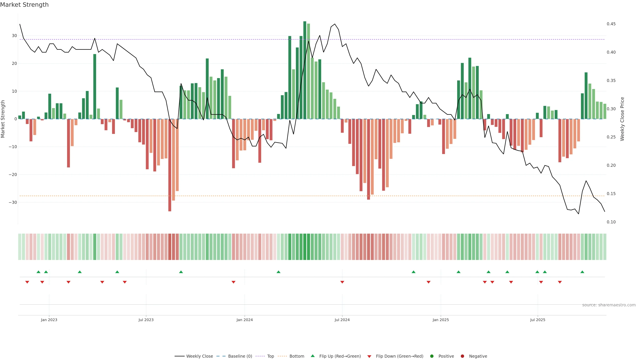Click the Negative red circle legend icon
The height and width of the screenshot is (362, 644).
[x=462, y=356]
